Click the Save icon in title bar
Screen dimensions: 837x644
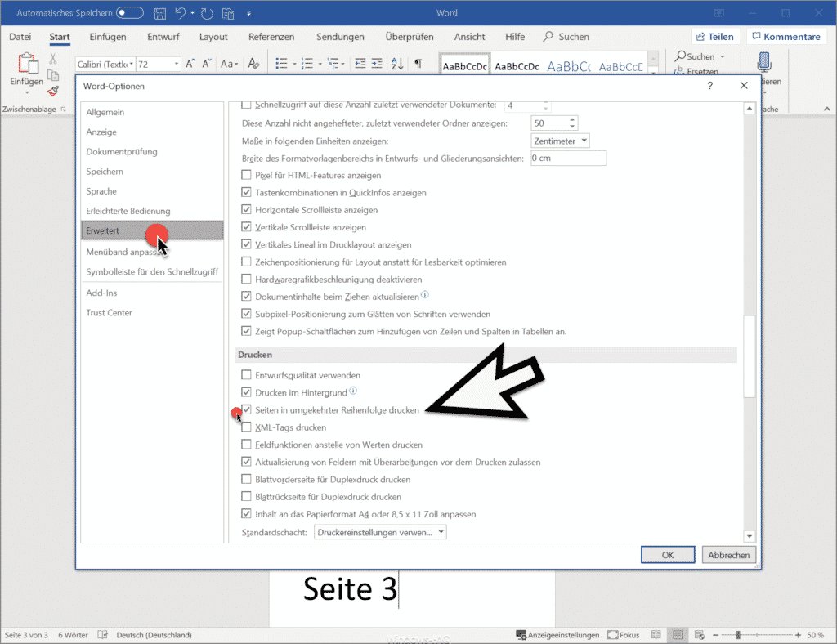pyautogui.click(x=159, y=13)
